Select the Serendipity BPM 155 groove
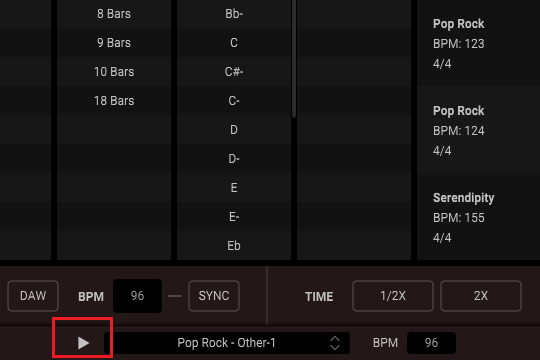Viewport: 540px width, 360px height. tap(478, 217)
